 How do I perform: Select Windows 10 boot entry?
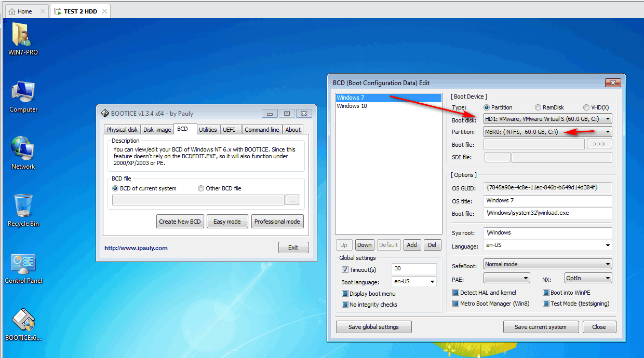pyautogui.click(x=388, y=106)
